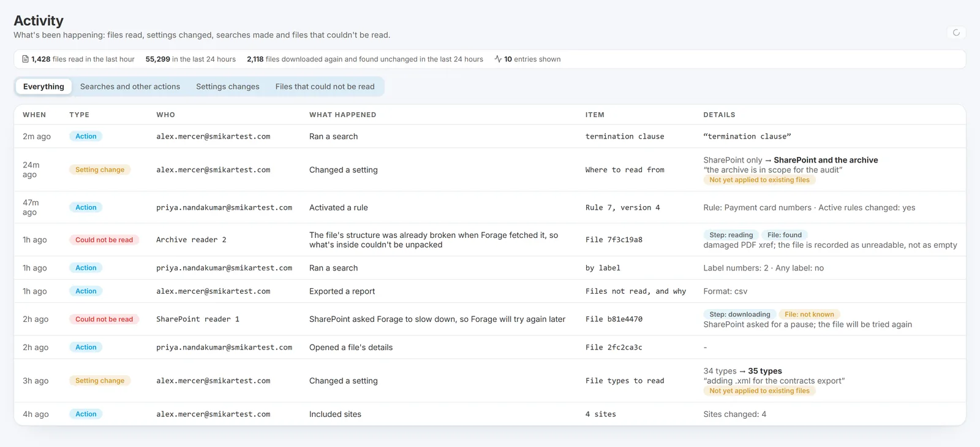Viewport: 980px width, 447px height.
Task: Click the File: not known tag
Action: pyautogui.click(x=809, y=315)
